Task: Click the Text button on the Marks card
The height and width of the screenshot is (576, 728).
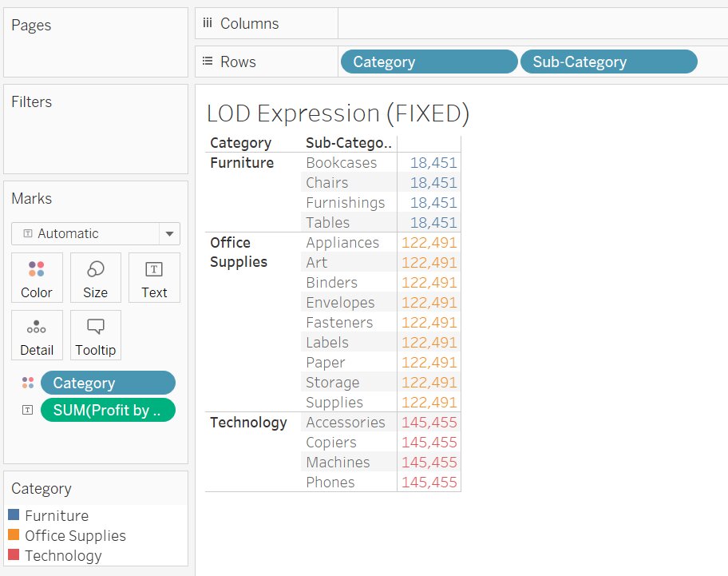Action: coord(154,277)
